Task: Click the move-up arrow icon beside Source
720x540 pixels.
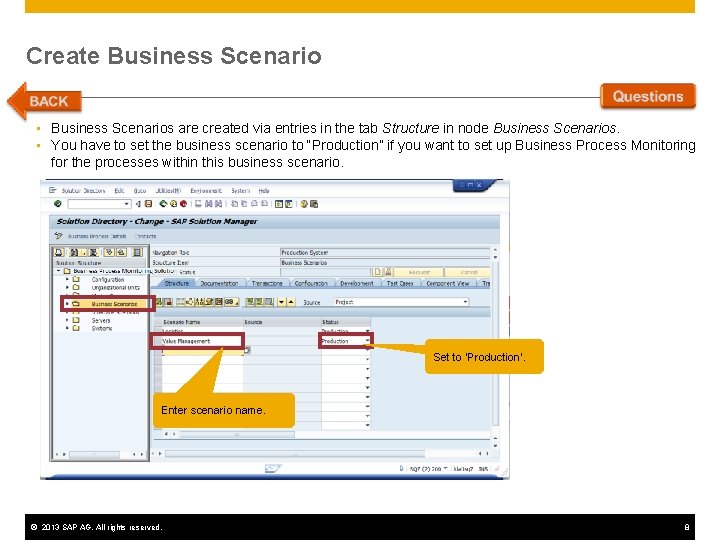Action: pyautogui.click(x=291, y=302)
